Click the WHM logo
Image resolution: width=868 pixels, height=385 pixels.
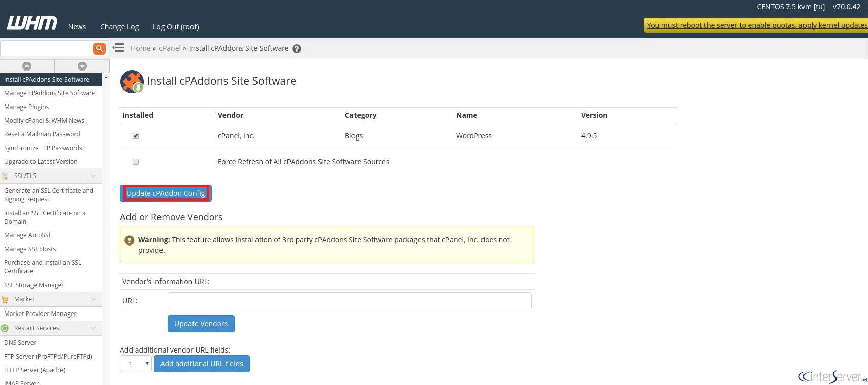pos(32,23)
